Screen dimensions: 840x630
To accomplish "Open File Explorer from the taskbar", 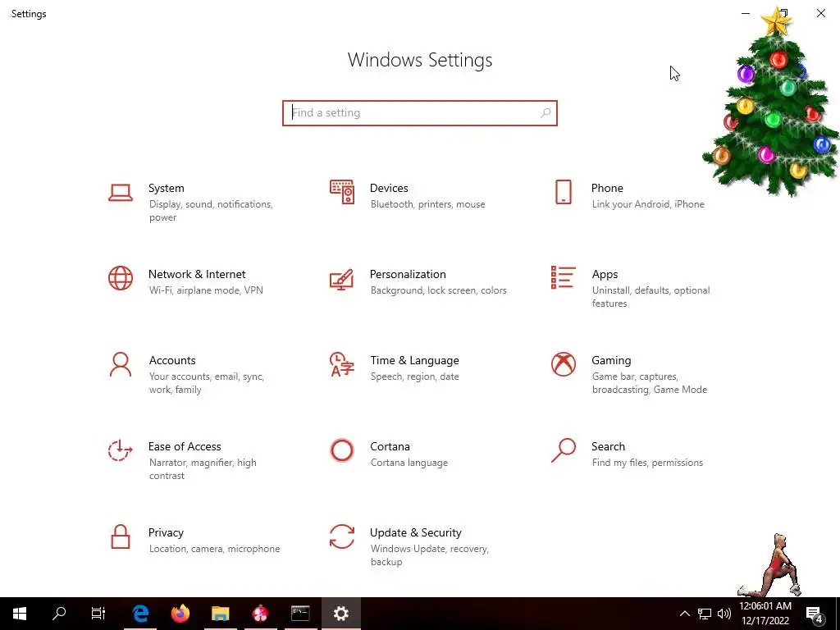I will point(220,614).
